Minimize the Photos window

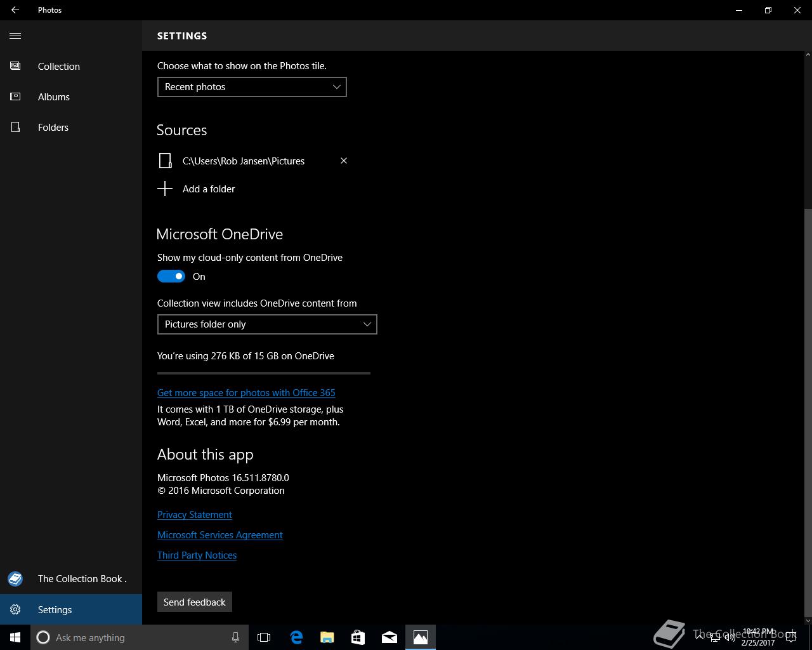[x=739, y=10]
